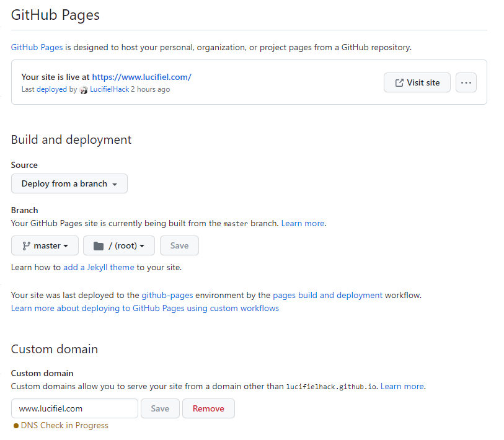Open the GitHub Pages documentation link
Viewport: 504px width, 440px height.
click(x=37, y=47)
